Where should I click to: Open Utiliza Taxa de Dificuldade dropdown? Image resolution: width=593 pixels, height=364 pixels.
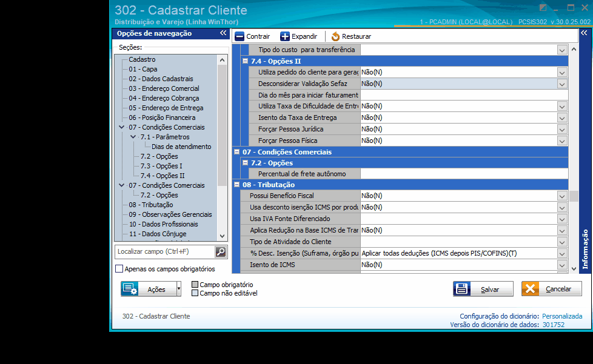click(562, 107)
